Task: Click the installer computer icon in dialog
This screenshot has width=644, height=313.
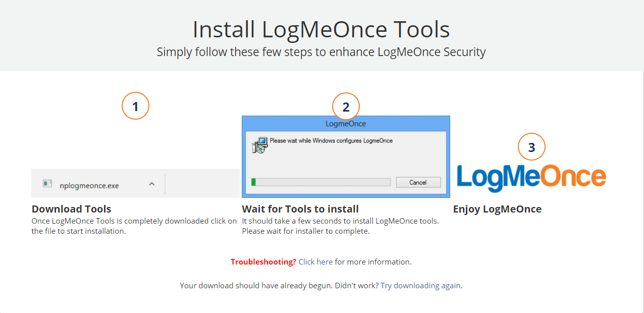Action: click(259, 145)
